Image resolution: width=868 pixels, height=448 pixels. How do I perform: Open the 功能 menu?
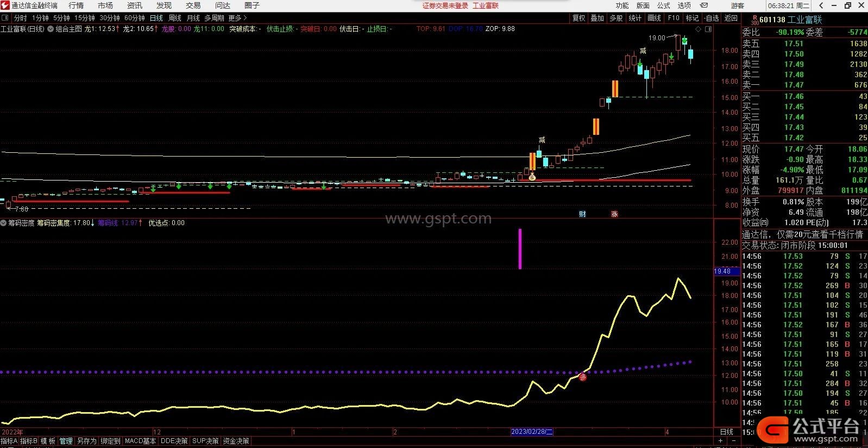[622, 5]
